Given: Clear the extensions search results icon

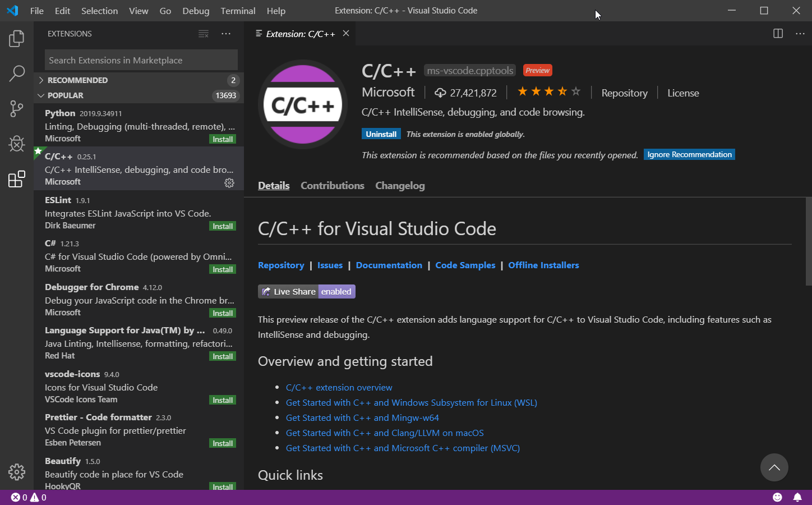Looking at the screenshot, I should tap(204, 34).
